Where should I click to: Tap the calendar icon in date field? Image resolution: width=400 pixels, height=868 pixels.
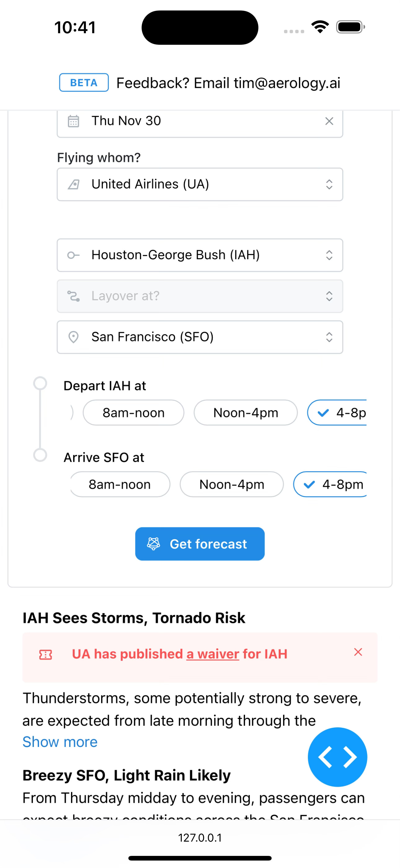[x=73, y=121]
